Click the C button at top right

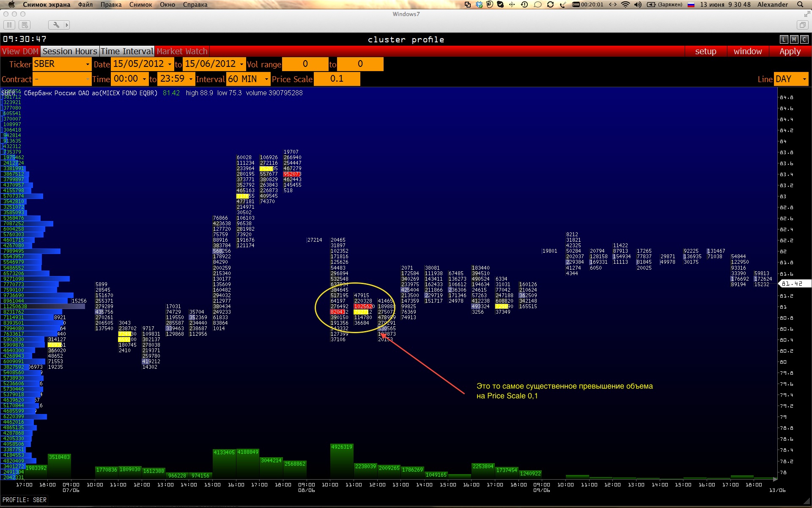coord(804,39)
